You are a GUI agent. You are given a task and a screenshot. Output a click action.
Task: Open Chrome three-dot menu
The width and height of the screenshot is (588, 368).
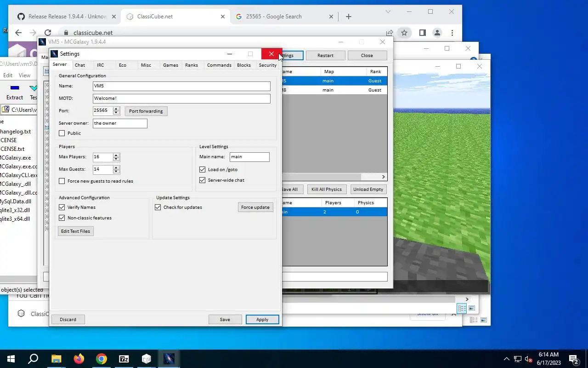pyautogui.click(x=452, y=33)
